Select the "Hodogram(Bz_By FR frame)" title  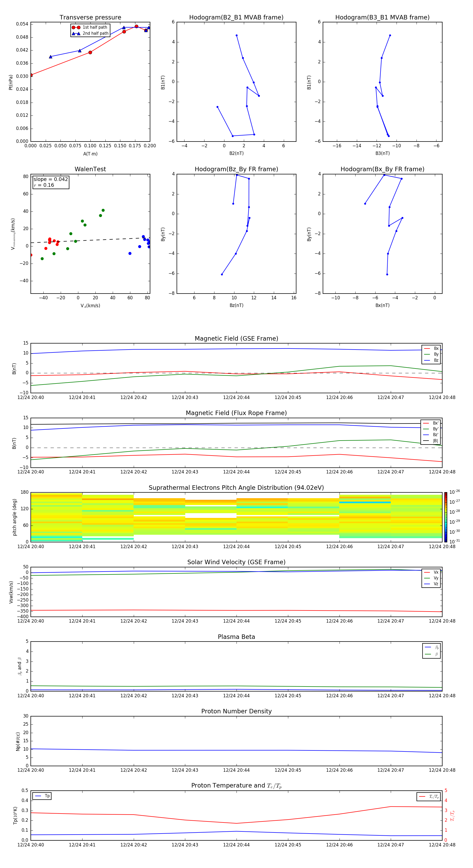(x=236, y=169)
